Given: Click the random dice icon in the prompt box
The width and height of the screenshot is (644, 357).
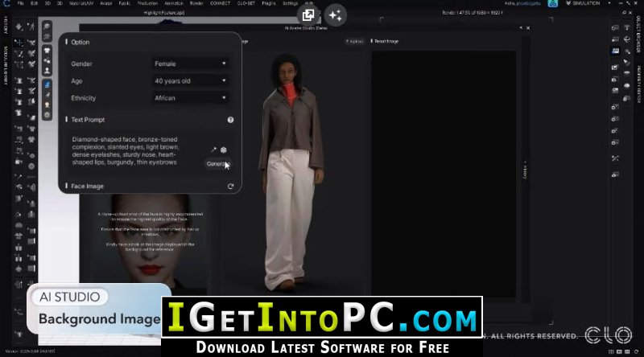Looking at the screenshot, I should pyautogui.click(x=224, y=150).
